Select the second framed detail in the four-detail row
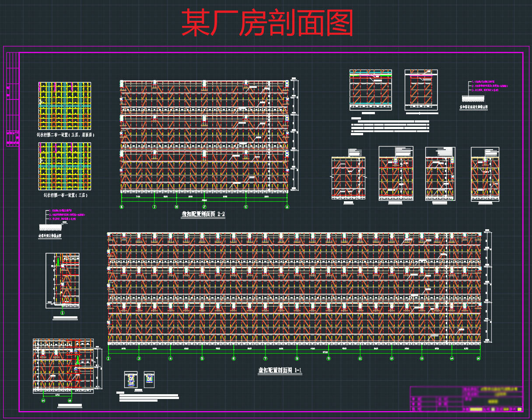This screenshot has height=420, width=532. click(x=396, y=174)
